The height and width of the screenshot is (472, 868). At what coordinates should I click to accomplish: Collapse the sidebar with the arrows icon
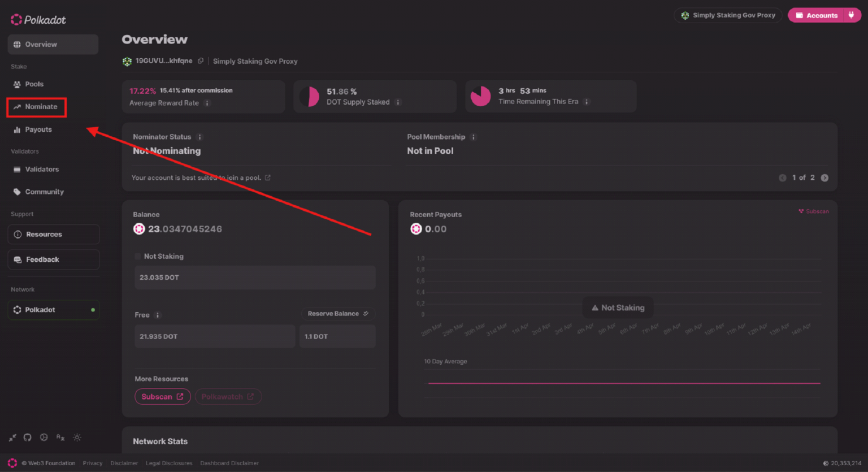(x=12, y=437)
